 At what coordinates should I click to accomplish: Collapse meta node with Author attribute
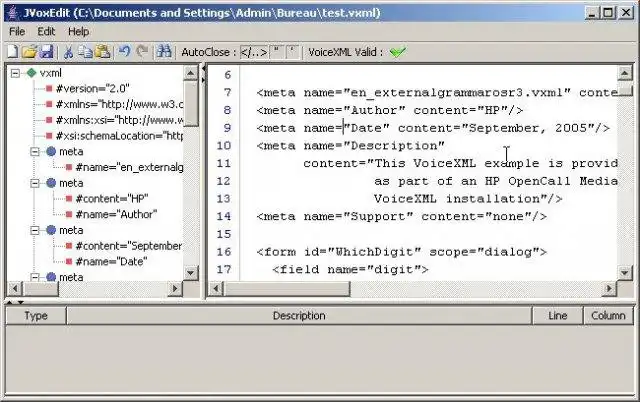35,183
